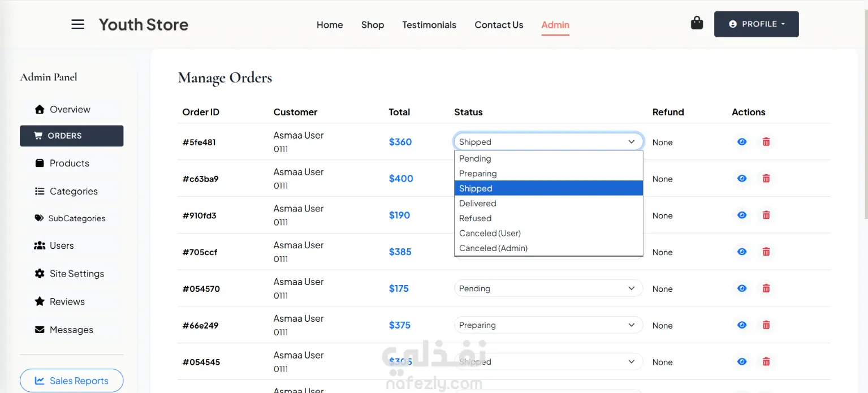The image size is (868, 393).
Task: Open the PROFILE dropdown button
Action: pos(756,24)
